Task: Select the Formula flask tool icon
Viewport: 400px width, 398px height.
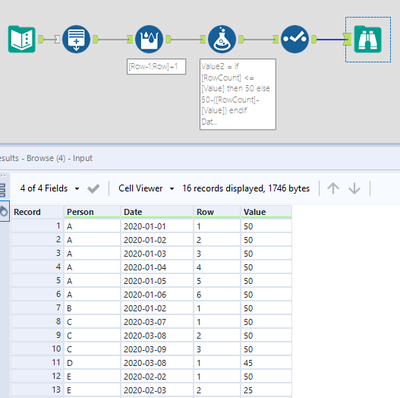Action: (222, 39)
